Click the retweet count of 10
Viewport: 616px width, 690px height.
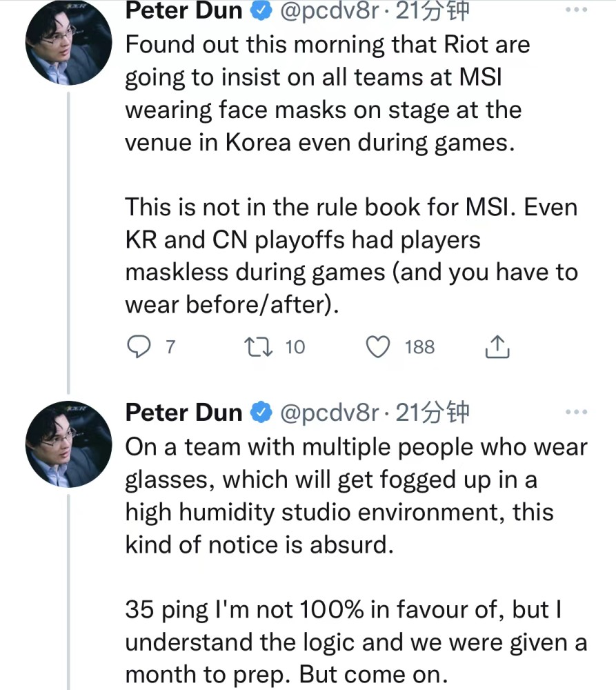(x=295, y=346)
